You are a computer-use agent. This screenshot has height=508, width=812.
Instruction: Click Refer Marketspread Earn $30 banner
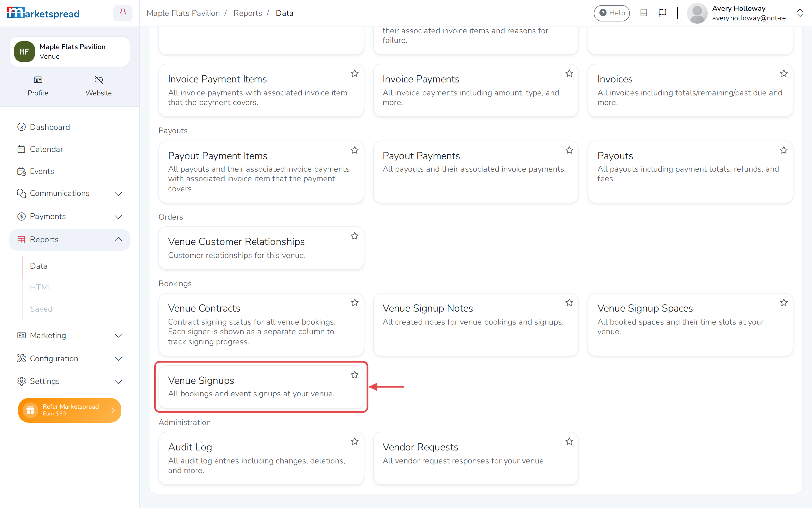pyautogui.click(x=69, y=410)
